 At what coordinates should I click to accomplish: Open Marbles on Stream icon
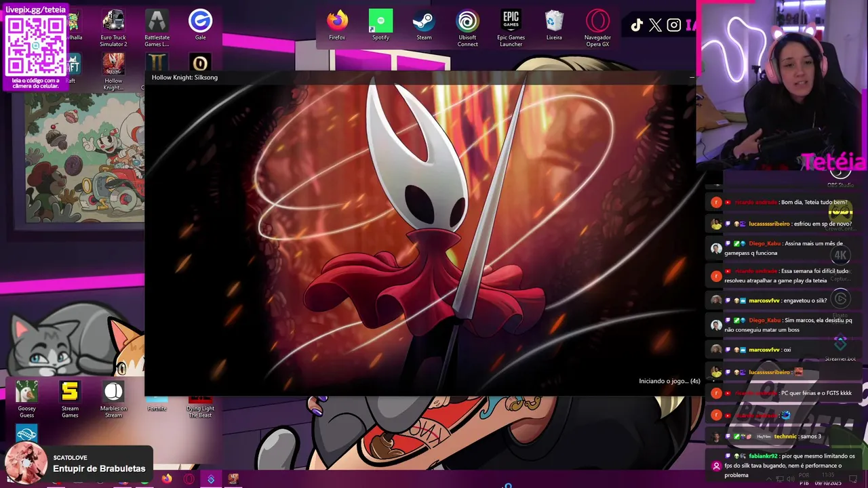pyautogui.click(x=113, y=399)
